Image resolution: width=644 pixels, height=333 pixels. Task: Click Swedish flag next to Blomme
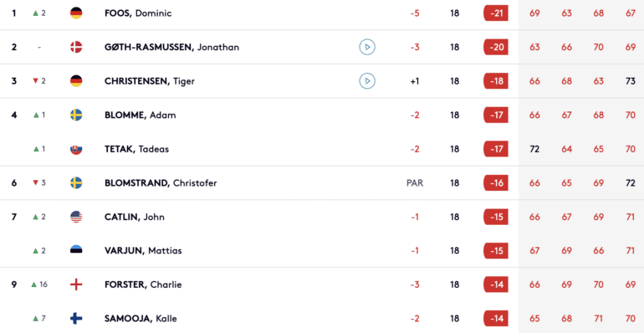pos(76,115)
